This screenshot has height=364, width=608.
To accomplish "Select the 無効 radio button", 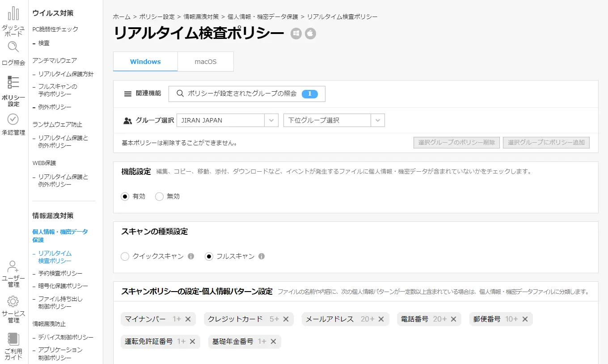I will pyautogui.click(x=159, y=196).
